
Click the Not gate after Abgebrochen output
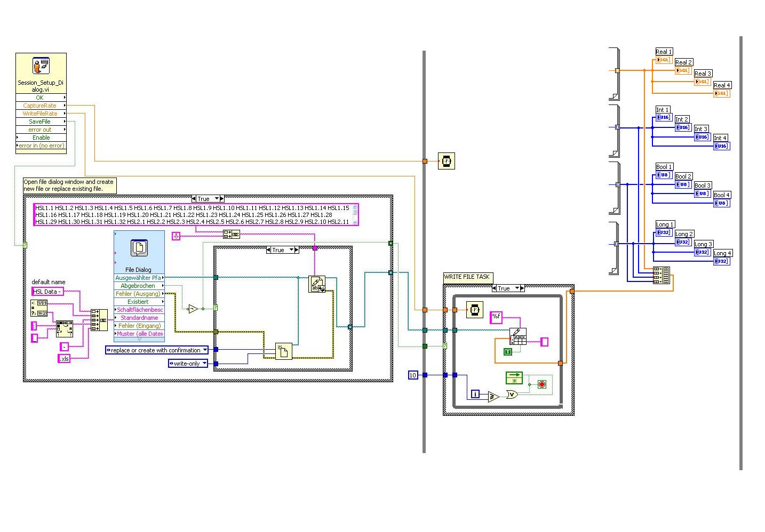click(194, 309)
